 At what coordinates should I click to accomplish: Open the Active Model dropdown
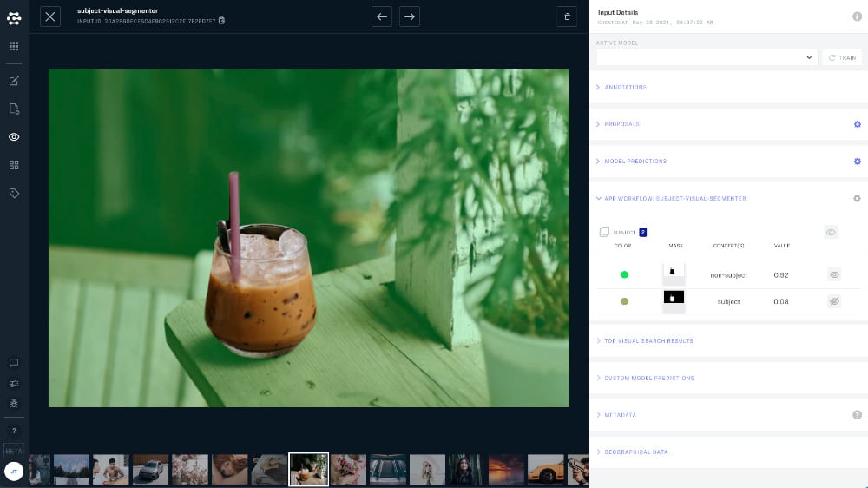tap(707, 57)
